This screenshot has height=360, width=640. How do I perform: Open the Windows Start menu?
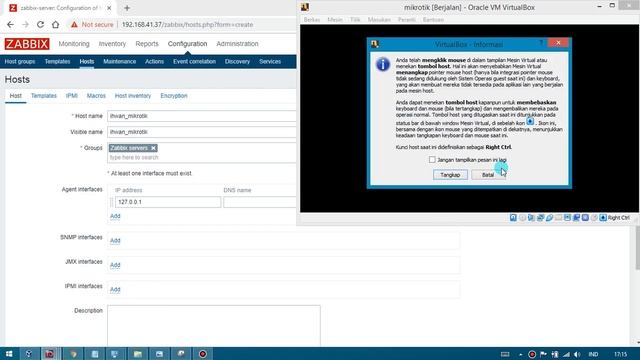click(x=9, y=354)
